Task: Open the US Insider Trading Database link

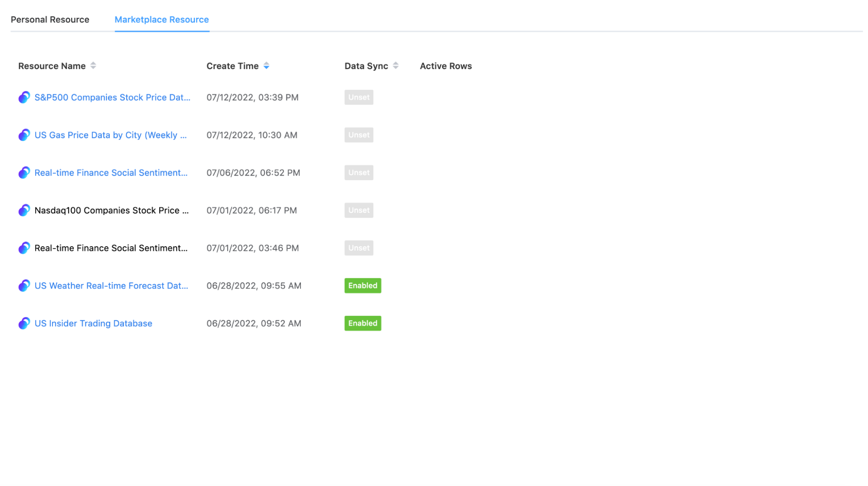Action: tap(93, 324)
